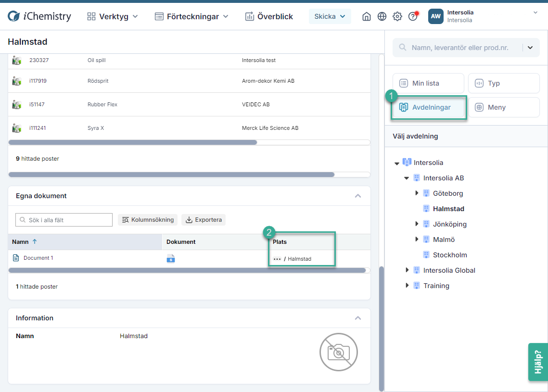Screen dimensions: 548x392
Task: Open the home icon
Action: (x=366, y=16)
